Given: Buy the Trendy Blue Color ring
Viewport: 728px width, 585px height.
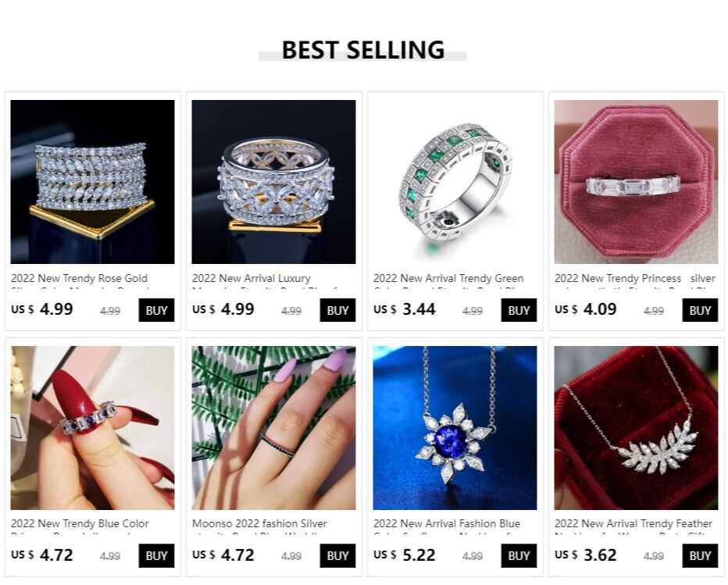Looking at the screenshot, I should [x=156, y=556].
